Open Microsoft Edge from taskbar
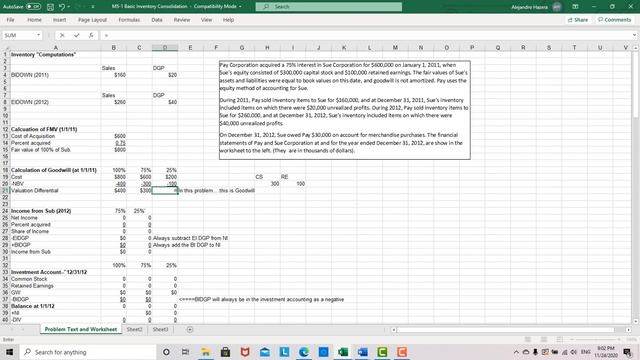 (x=304, y=352)
